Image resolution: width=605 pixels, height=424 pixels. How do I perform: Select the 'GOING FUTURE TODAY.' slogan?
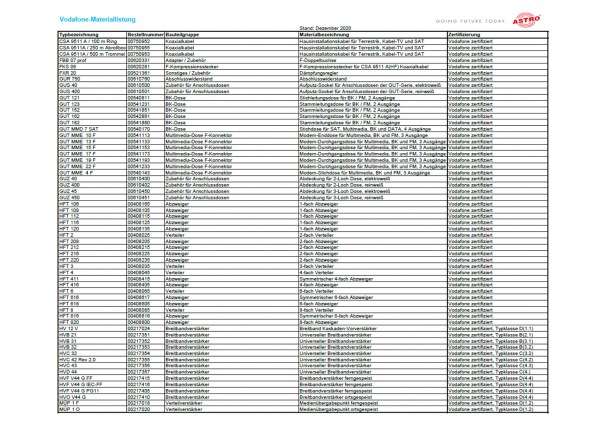[471, 21]
